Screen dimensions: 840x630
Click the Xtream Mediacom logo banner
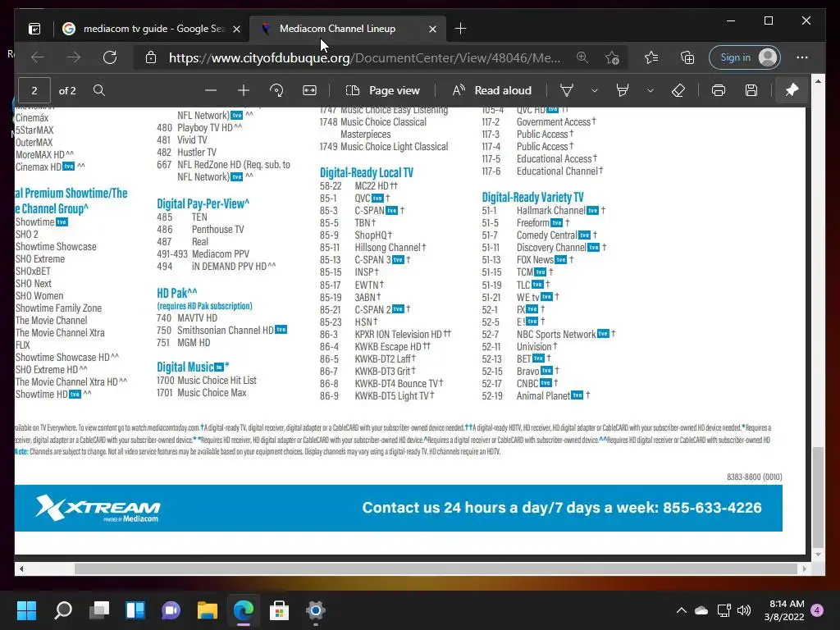coord(98,508)
